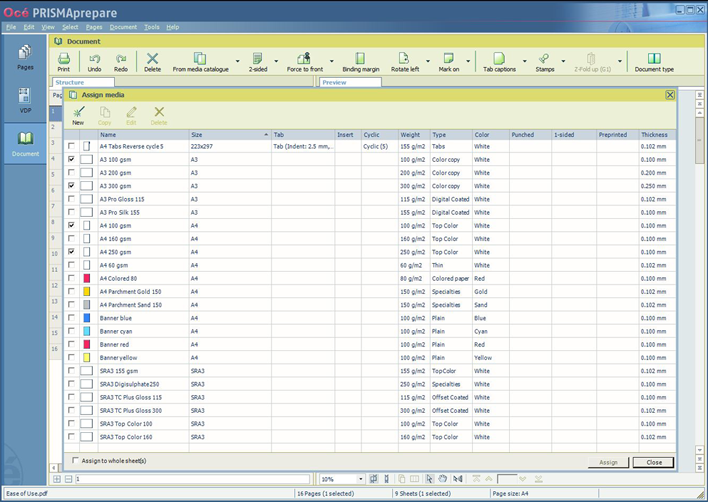Open the From media catalogue dropdown arrow
708x502 pixels.
pyautogui.click(x=238, y=61)
